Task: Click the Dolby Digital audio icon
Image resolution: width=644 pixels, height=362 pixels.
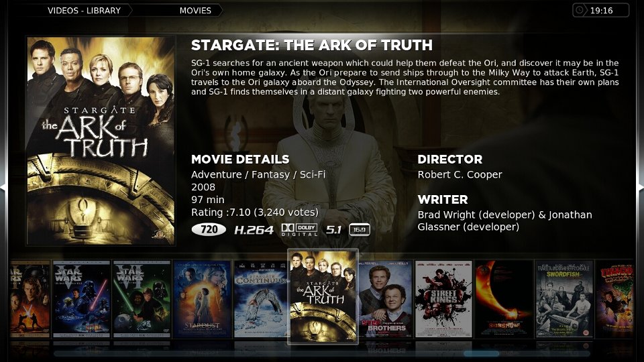Action: [x=299, y=230]
